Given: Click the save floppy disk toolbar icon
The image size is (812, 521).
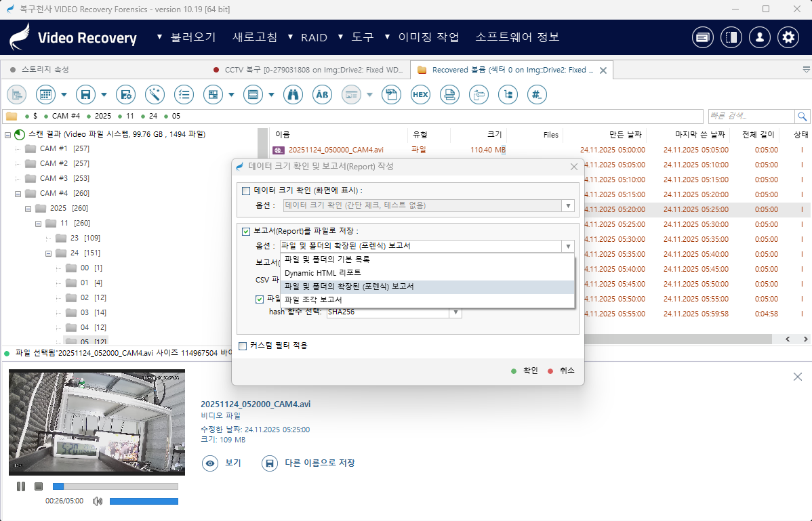Looking at the screenshot, I should pos(85,95).
